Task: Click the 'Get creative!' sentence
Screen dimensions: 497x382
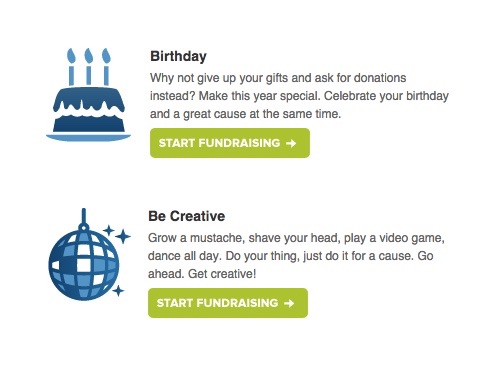Action: (x=222, y=274)
